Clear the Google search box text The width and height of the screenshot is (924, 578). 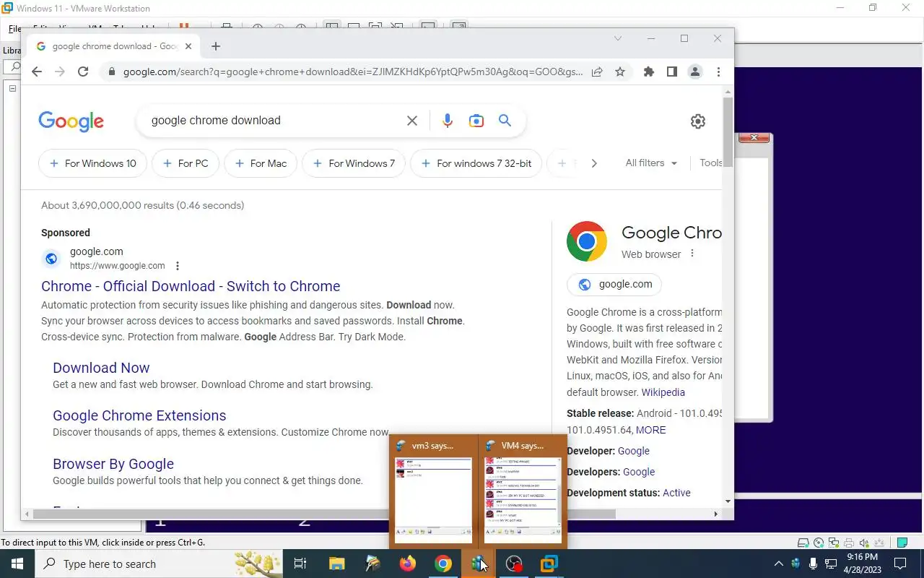[412, 121]
